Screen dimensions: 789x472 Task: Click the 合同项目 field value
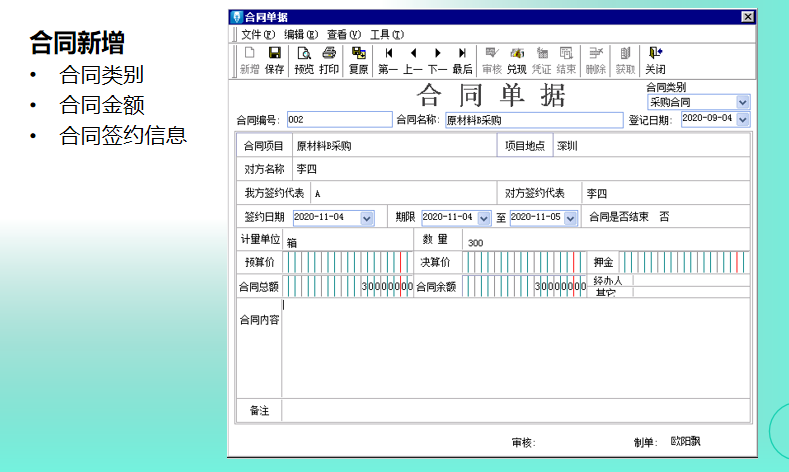point(394,146)
